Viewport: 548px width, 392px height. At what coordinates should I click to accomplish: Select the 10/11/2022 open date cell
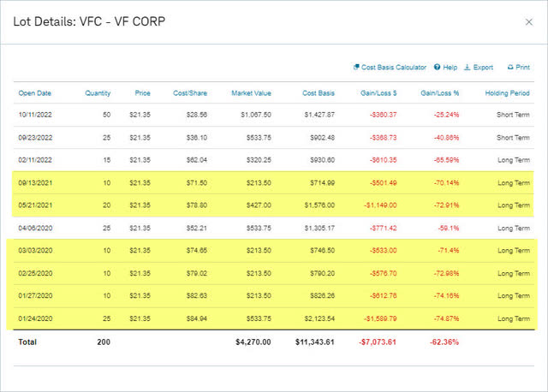(35, 115)
